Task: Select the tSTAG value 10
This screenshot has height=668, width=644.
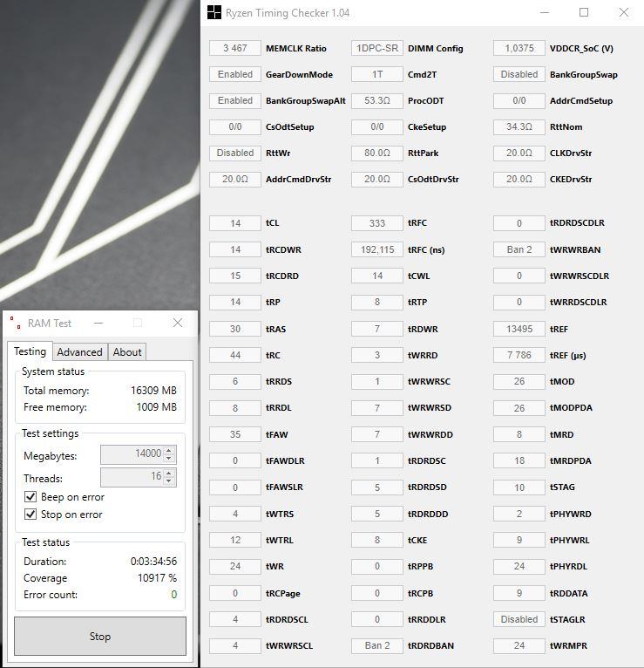Action: pos(519,487)
